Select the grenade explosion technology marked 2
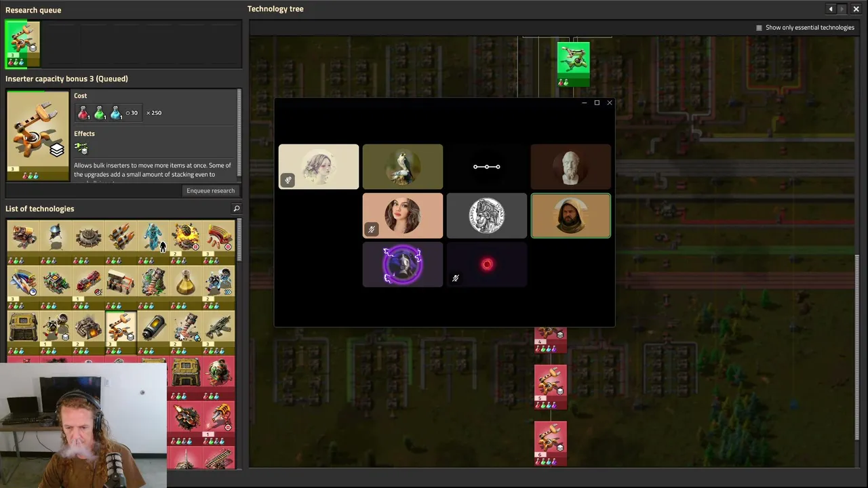Viewport: 868px width, 488px height. (x=186, y=242)
